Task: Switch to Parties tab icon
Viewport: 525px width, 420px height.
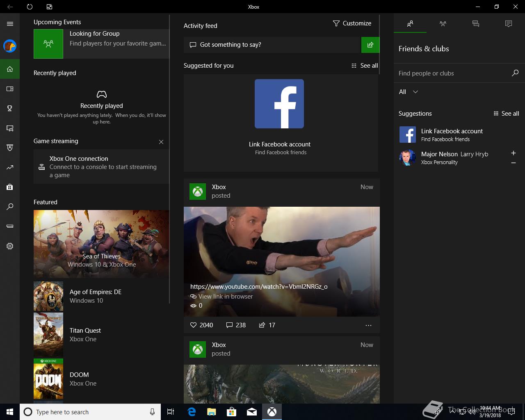Action: pos(443,24)
